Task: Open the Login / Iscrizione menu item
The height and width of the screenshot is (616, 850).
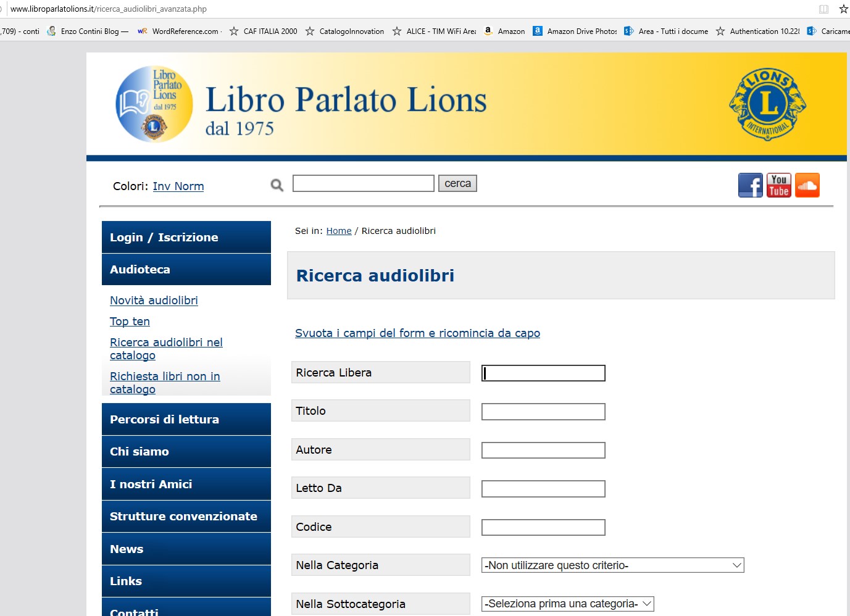Action: point(186,237)
